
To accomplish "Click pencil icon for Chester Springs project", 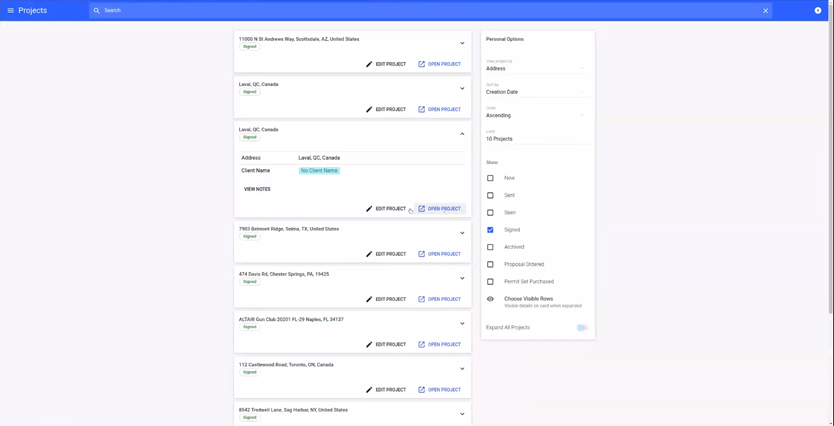I will click(369, 299).
